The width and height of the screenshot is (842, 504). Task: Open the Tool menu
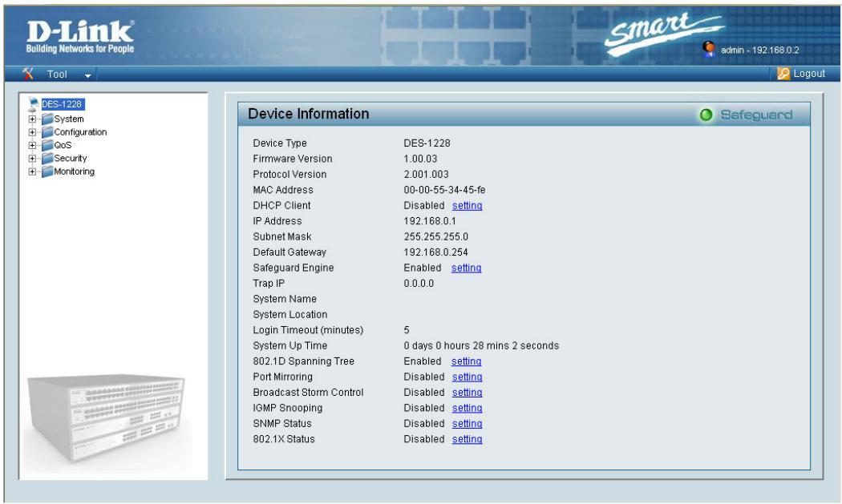tap(57, 74)
